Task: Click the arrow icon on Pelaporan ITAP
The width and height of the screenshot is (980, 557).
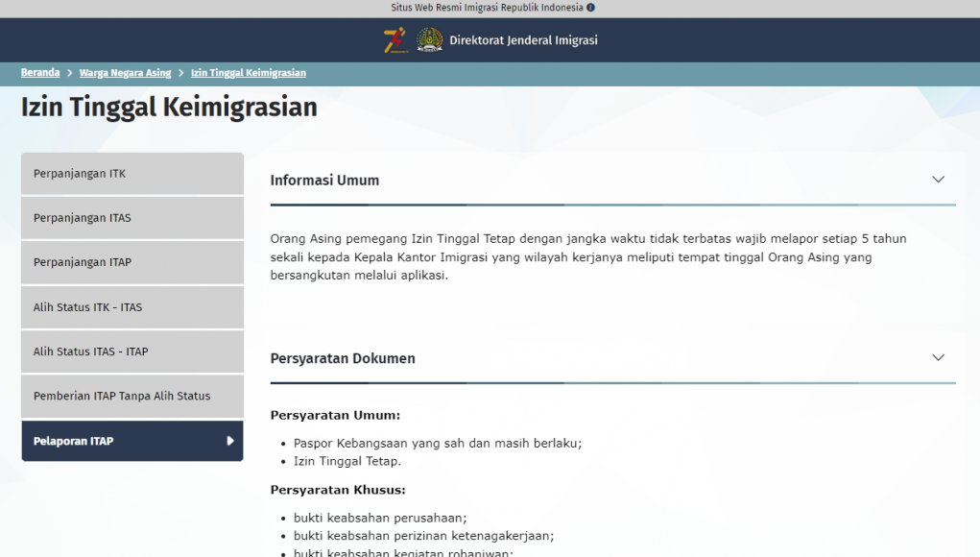Action: pos(229,441)
